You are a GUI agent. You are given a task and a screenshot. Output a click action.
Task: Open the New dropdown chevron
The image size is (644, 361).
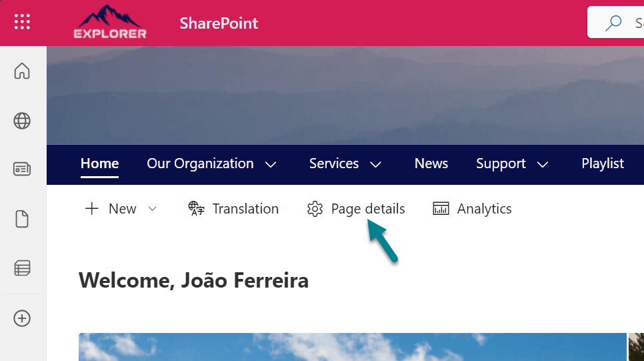(152, 209)
